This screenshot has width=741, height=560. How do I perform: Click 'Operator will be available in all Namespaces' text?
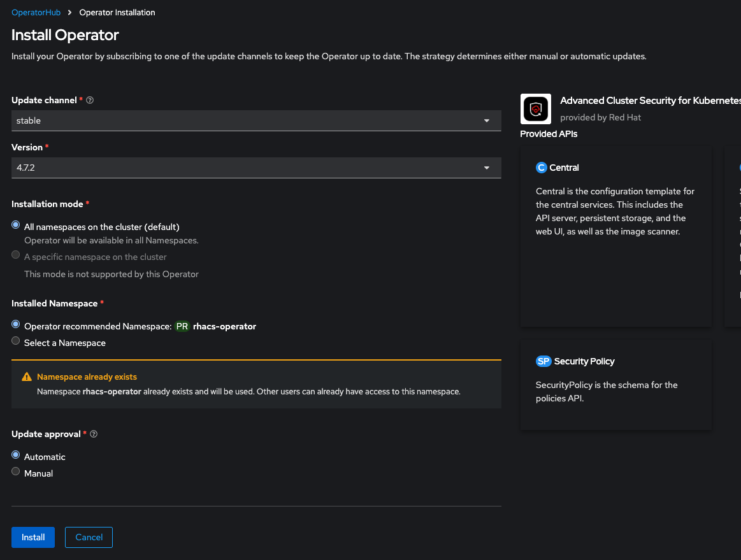click(112, 241)
